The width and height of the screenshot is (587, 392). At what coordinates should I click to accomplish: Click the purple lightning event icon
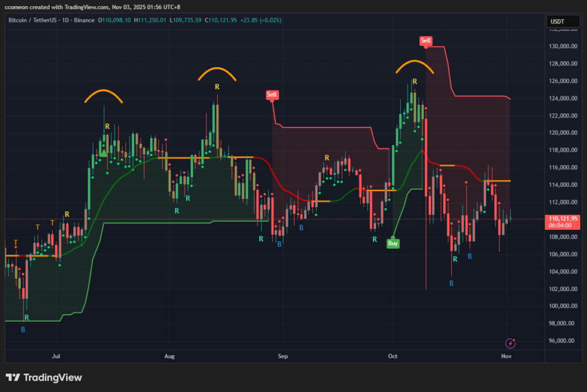tap(510, 343)
